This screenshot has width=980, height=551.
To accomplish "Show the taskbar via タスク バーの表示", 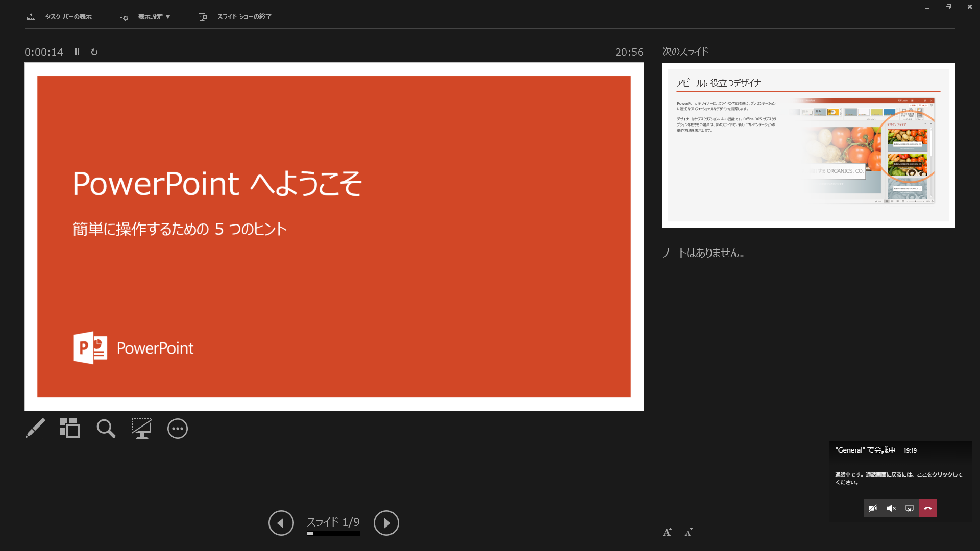I will [x=59, y=17].
